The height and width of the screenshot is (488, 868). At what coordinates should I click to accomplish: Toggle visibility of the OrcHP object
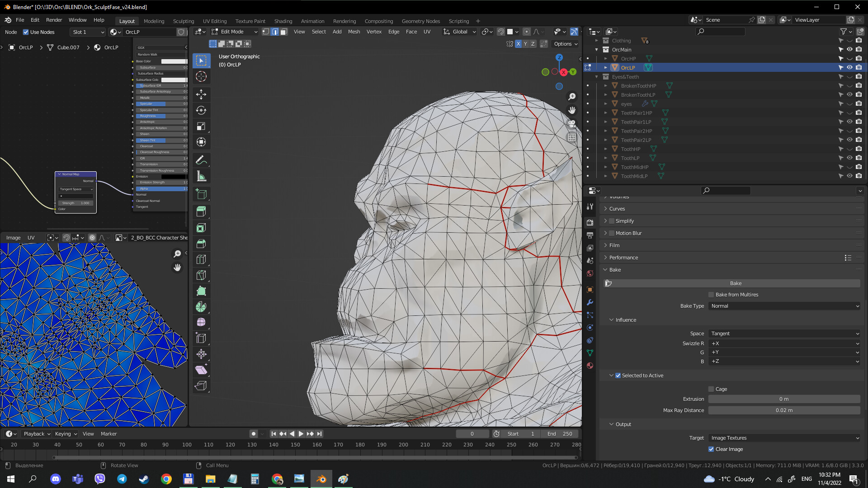[x=850, y=58]
